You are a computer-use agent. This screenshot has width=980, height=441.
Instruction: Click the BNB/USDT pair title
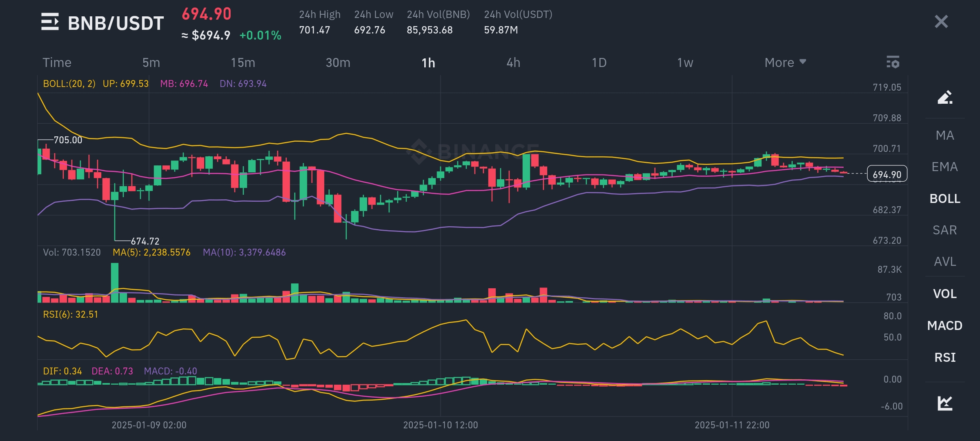click(116, 23)
